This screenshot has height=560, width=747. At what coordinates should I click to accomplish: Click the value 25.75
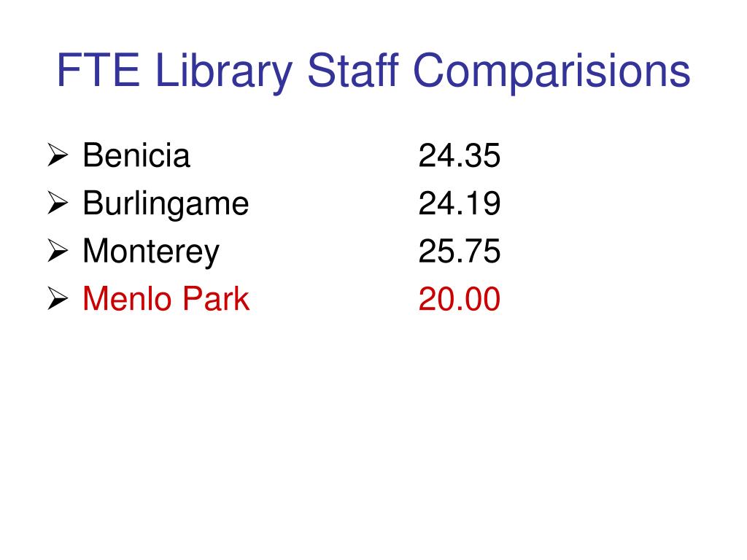460,251
